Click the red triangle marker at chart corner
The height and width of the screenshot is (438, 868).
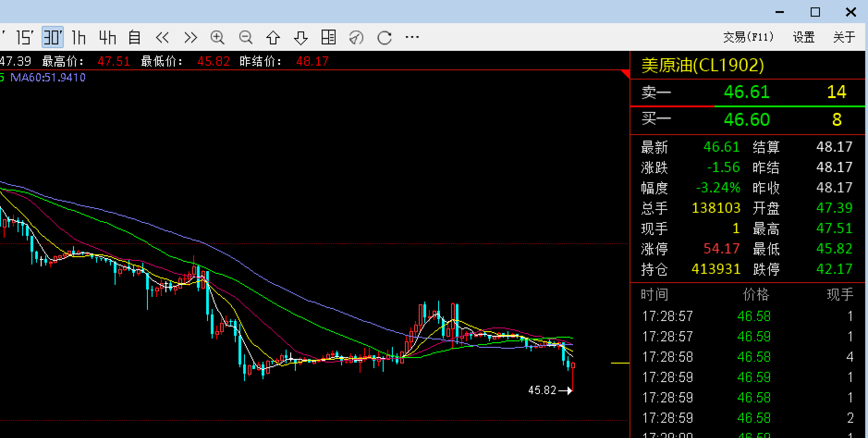coord(626,74)
